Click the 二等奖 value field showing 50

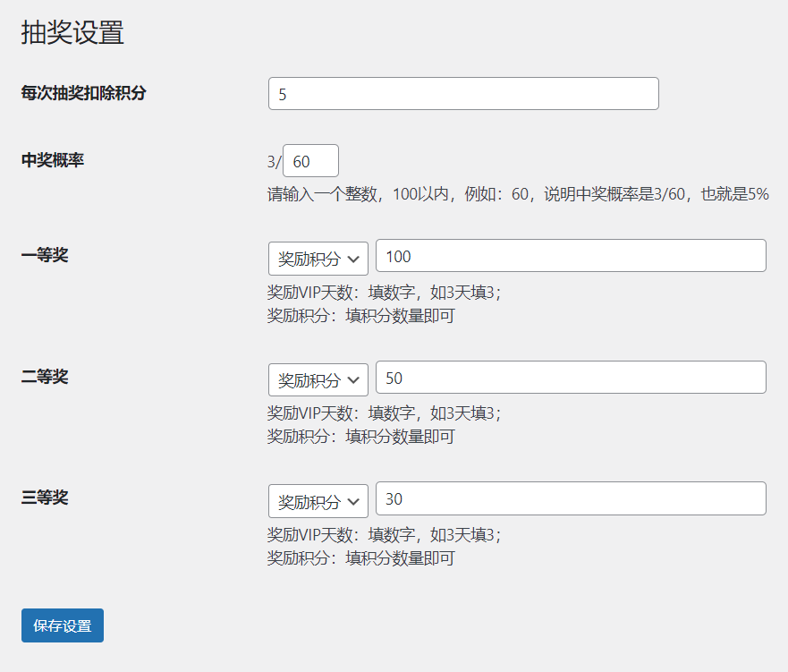(571, 377)
